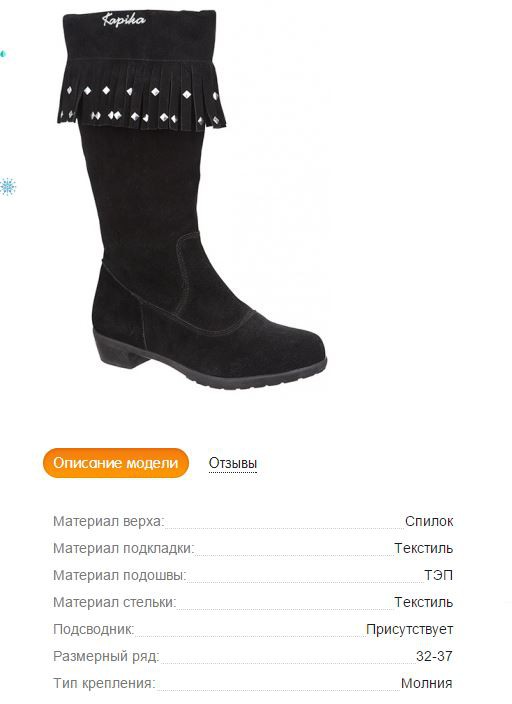Viewport: 512px width, 704px height.
Task: Switch to the Отзывы tab
Action: 233,463
